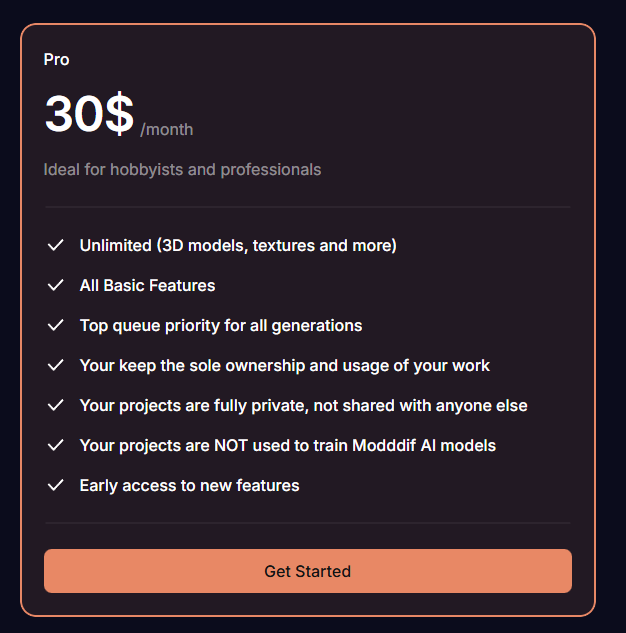Click checkmark next to sole ownership feature
Image resolution: width=626 pixels, height=633 pixels.
56,365
